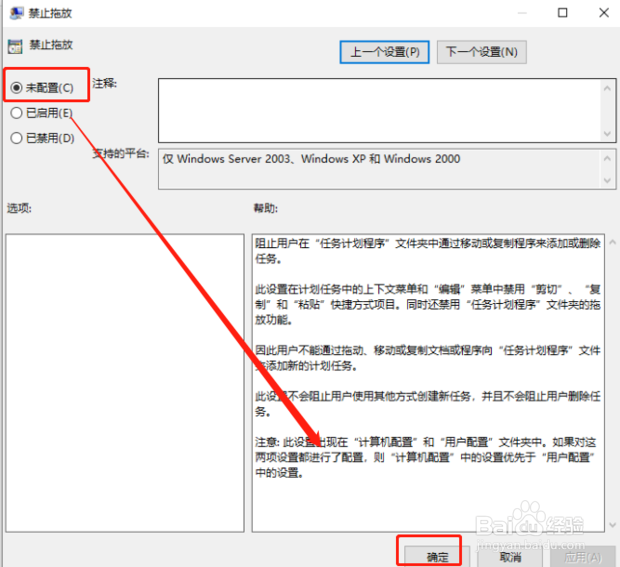
Task: Click the help pane scroll up arrow
Action: (612, 242)
